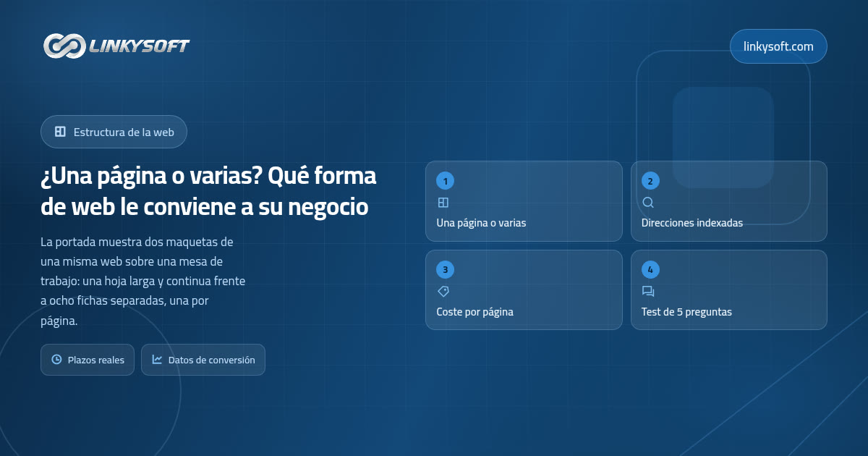Viewport: 868px width, 456px height.
Task: Click the price tag icon
Action: click(x=443, y=292)
